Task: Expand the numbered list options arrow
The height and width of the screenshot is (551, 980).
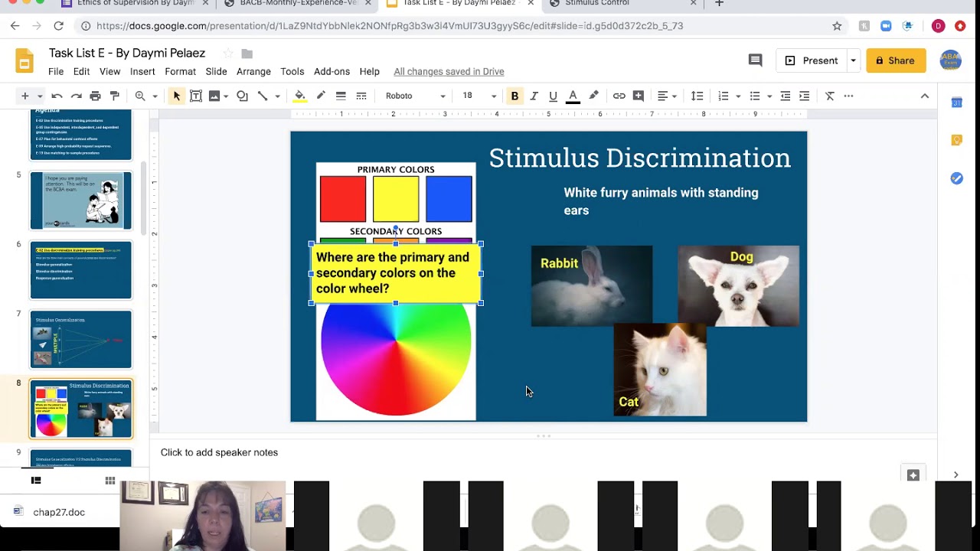Action: point(738,96)
